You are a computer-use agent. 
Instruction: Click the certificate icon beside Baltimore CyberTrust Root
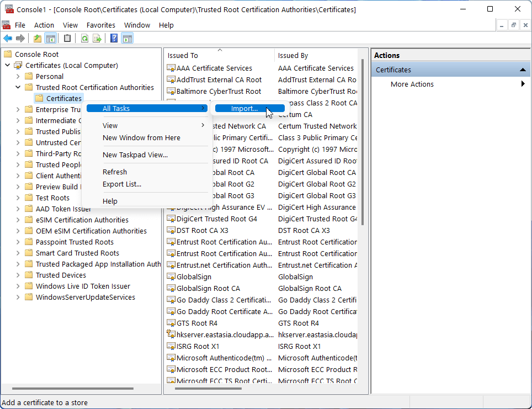[171, 91]
